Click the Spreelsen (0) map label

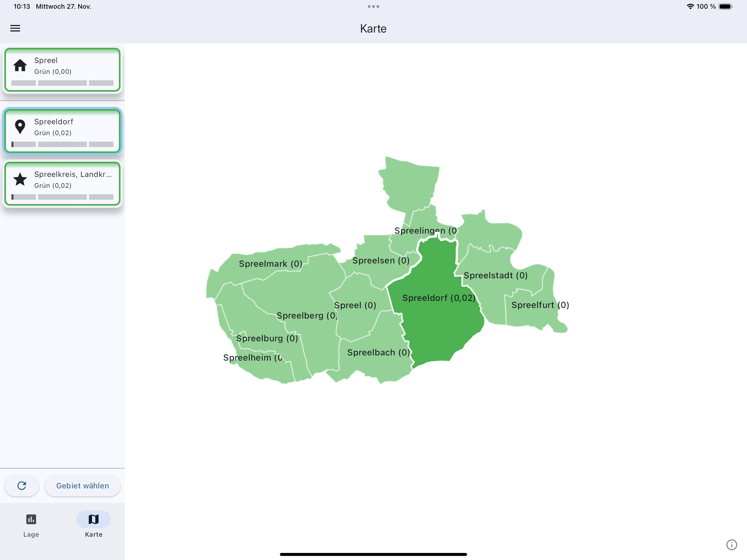(381, 260)
